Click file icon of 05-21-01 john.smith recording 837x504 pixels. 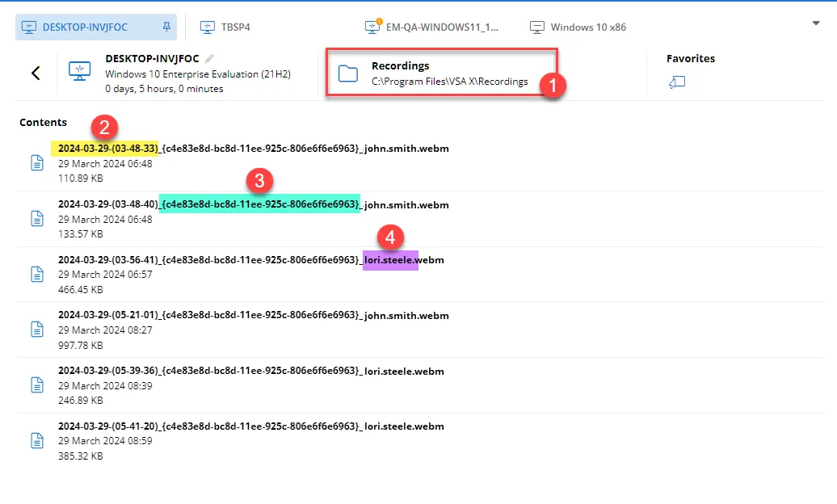tap(37, 330)
